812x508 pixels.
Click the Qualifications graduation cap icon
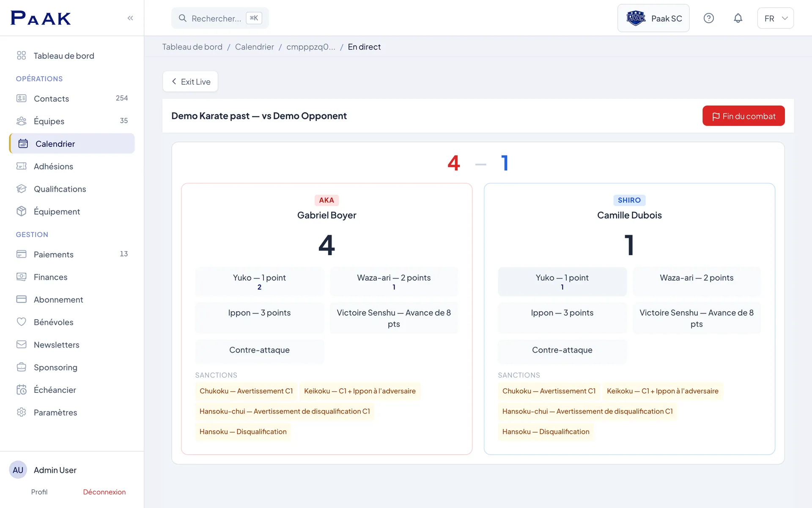point(22,189)
